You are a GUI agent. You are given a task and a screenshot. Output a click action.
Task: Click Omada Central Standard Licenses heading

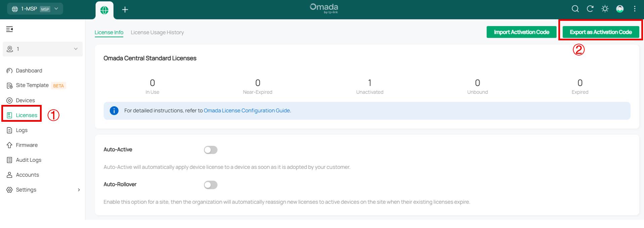click(150, 58)
